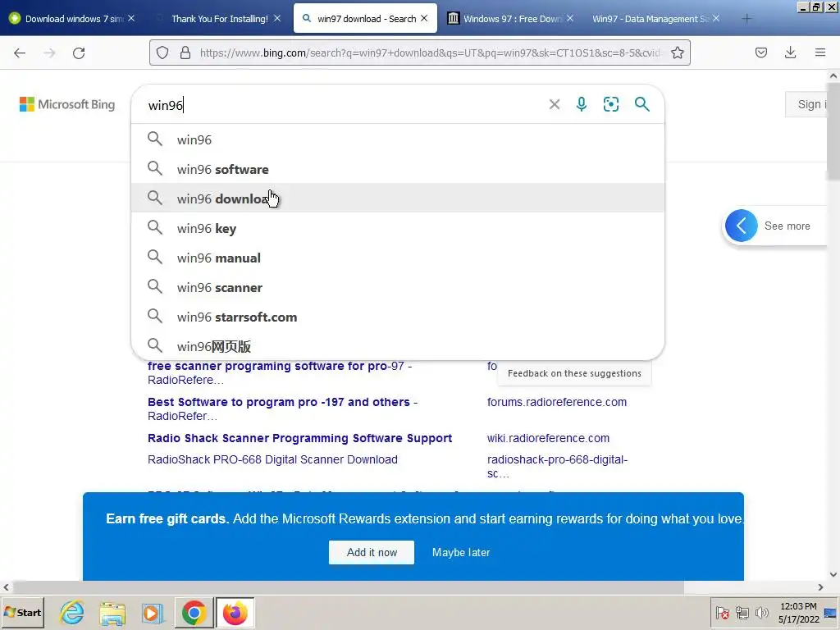Start a voice search using microphone

click(582, 104)
